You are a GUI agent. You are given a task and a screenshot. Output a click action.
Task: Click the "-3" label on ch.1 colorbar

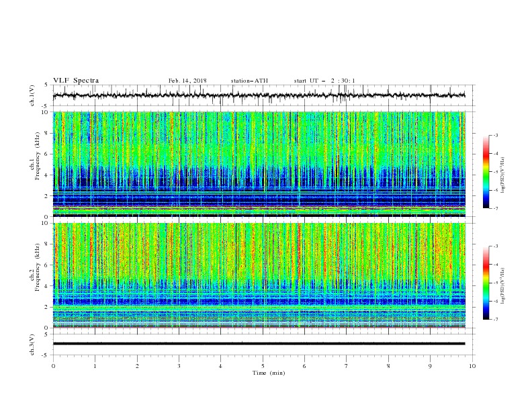tap(495, 135)
